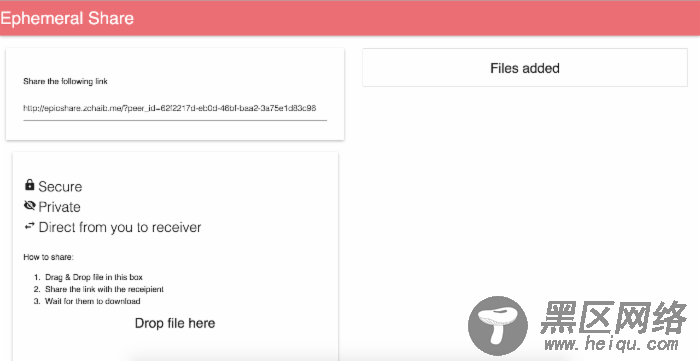
Task: Click the Files added panel header
Action: (x=525, y=68)
